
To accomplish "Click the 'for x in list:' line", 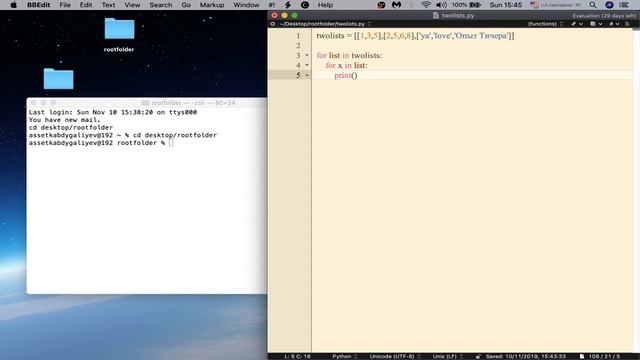I will 346,65.
